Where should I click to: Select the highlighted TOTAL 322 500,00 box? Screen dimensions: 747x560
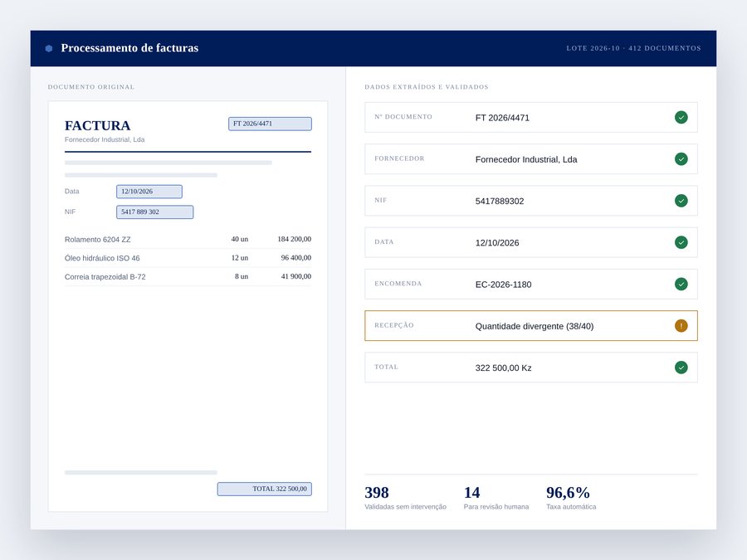pos(265,489)
